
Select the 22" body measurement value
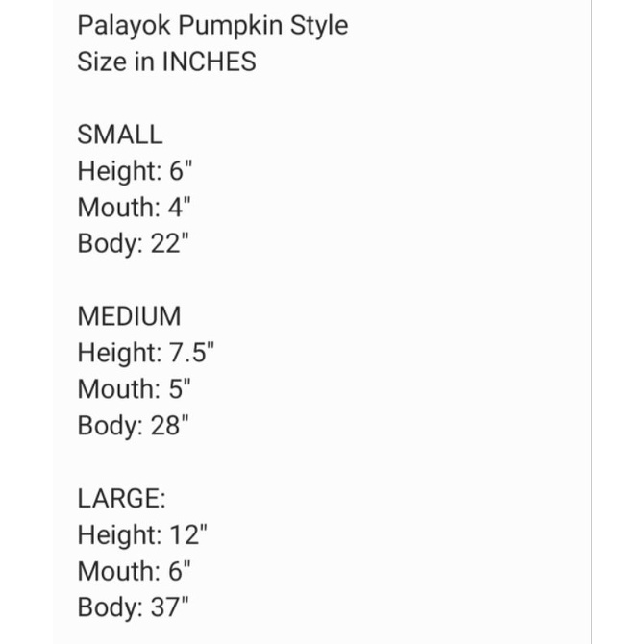click(x=170, y=244)
